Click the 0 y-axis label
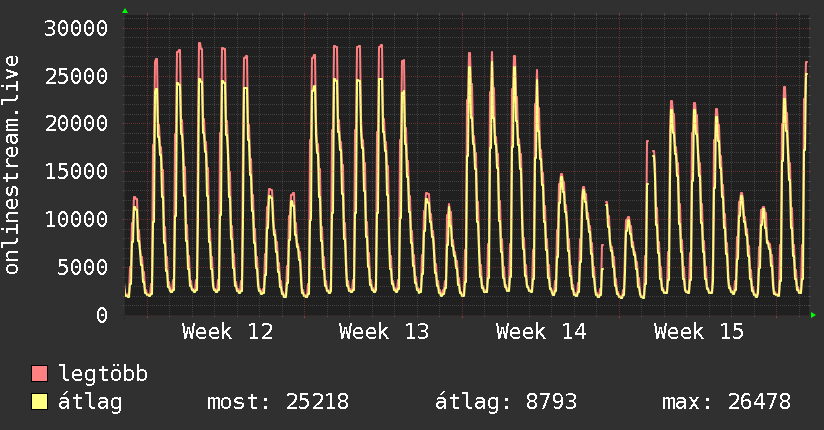Screen dimensions: 824x430 102,315
